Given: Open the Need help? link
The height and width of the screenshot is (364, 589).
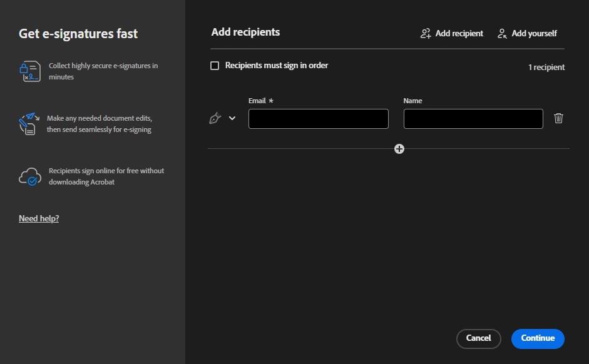Looking at the screenshot, I should pos(39,218).
